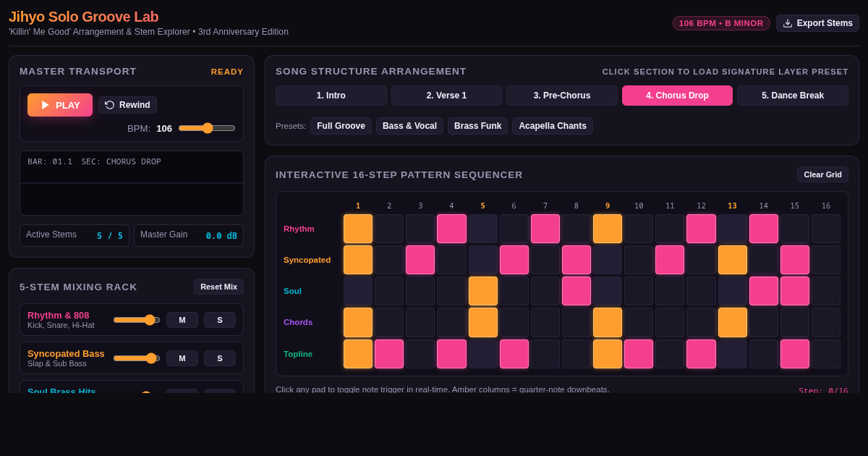Toggle the Syncopated pad at step 3
This screenshot has width=868, height=456.
420,260
